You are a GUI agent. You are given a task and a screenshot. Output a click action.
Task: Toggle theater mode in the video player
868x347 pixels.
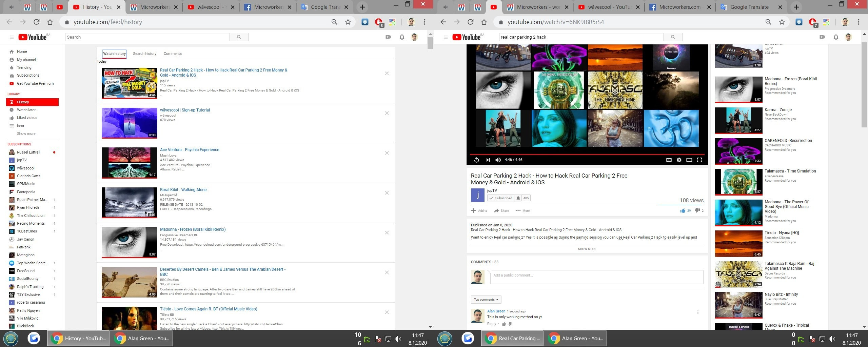point(689,160)
